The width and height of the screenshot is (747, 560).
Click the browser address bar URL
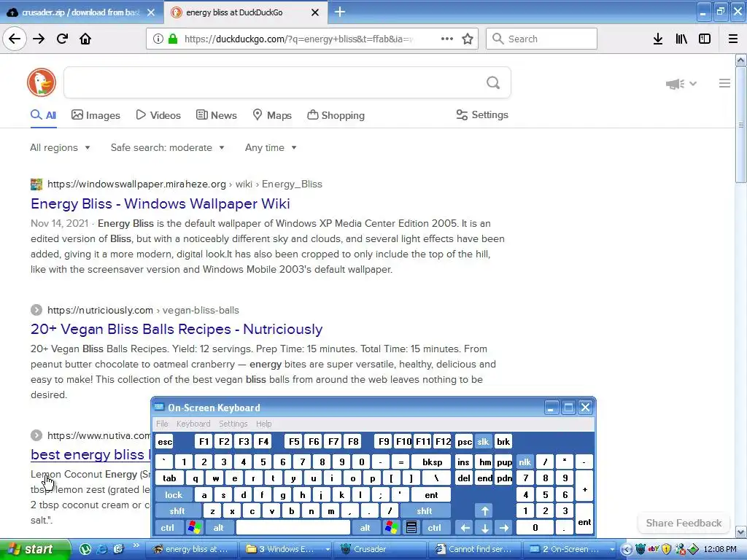299,39
